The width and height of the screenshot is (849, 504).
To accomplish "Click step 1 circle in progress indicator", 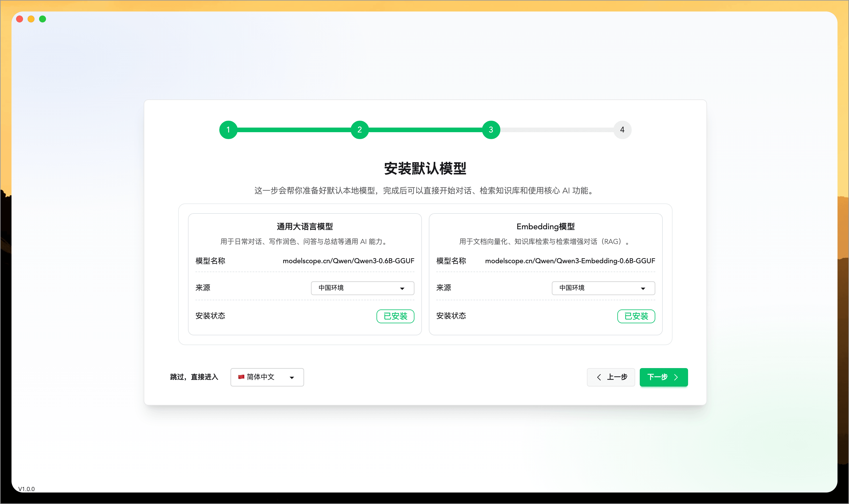I will click(x=228, y=130).
